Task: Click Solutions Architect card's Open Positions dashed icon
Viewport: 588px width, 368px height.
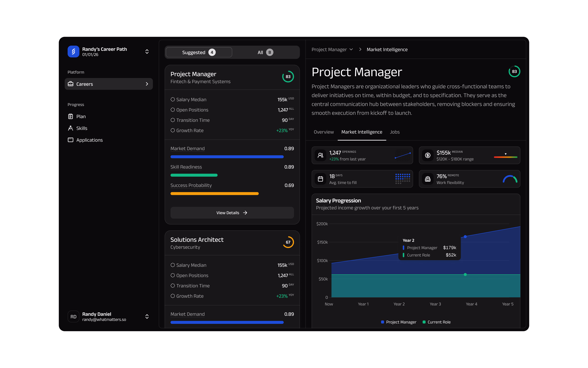Action: click(x=172, y=275)
